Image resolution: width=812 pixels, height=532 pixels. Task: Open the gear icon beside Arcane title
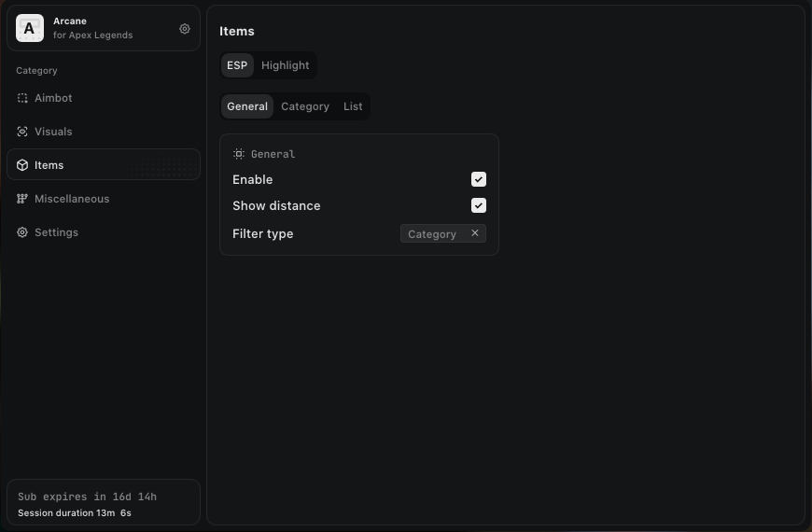click(x=185, y=29)
